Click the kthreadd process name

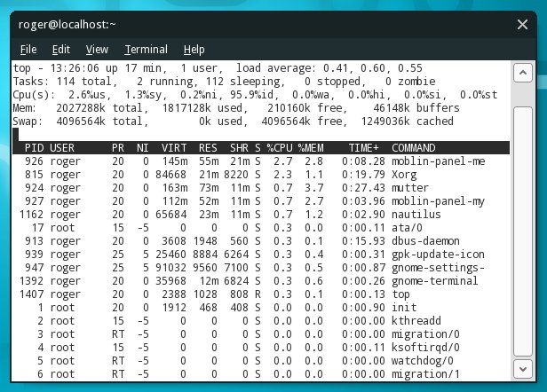coord(416,321)
